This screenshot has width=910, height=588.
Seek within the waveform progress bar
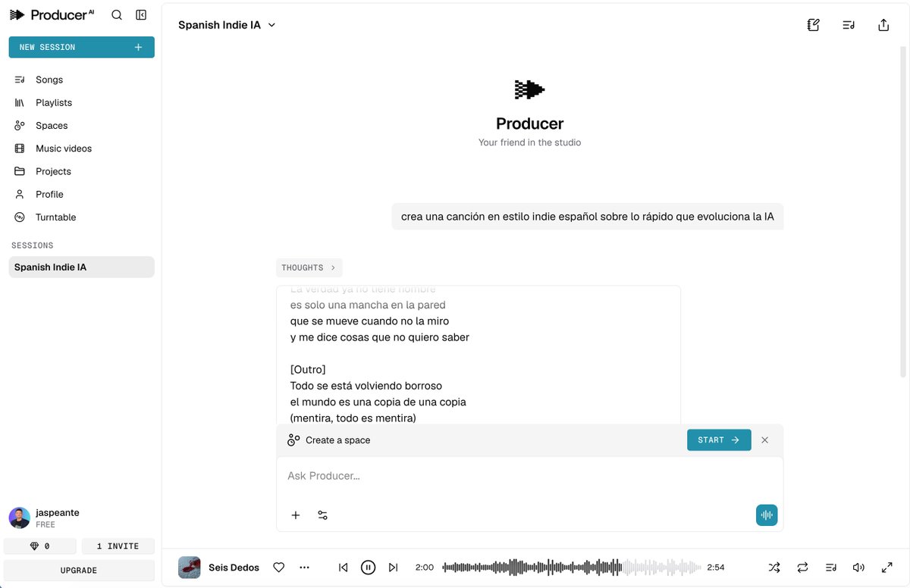pyautogui.click(x=572, y=568)
